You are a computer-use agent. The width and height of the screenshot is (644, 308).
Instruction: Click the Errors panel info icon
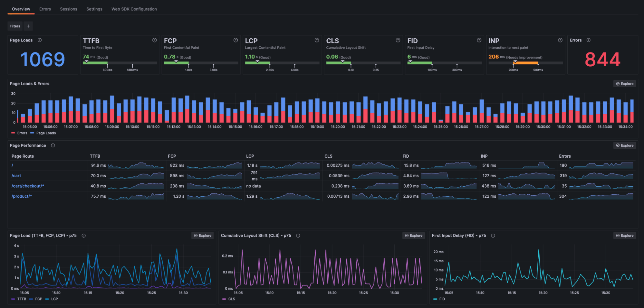(588, 40)
